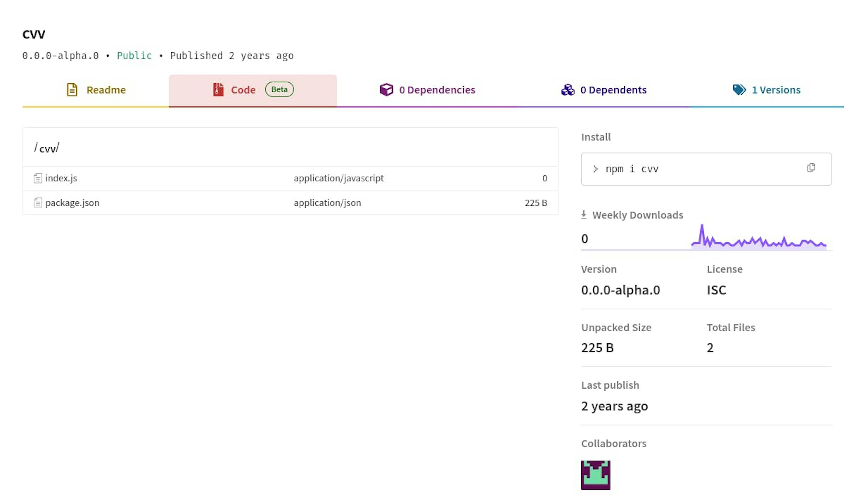Click the header version 0.0.0-alpha.0 text
This screenshot has width=868, height=502.
[61, 56]
